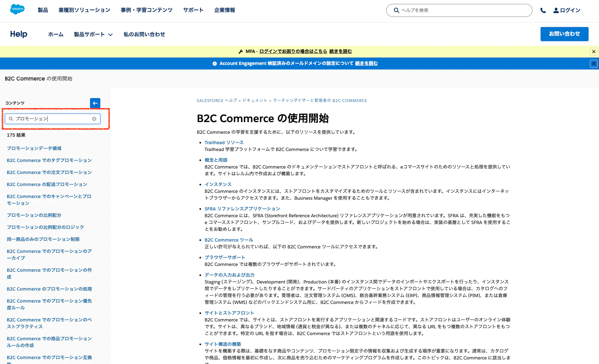Open キャンペーンとプロモーション result
Viewport: 599px width, 364px height.
click(49, 200)
